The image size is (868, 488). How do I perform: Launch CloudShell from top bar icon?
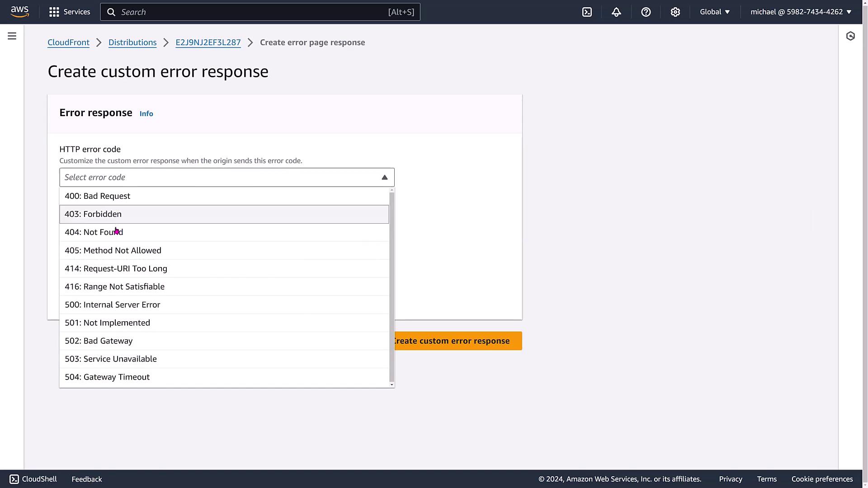tap(587, 12)
